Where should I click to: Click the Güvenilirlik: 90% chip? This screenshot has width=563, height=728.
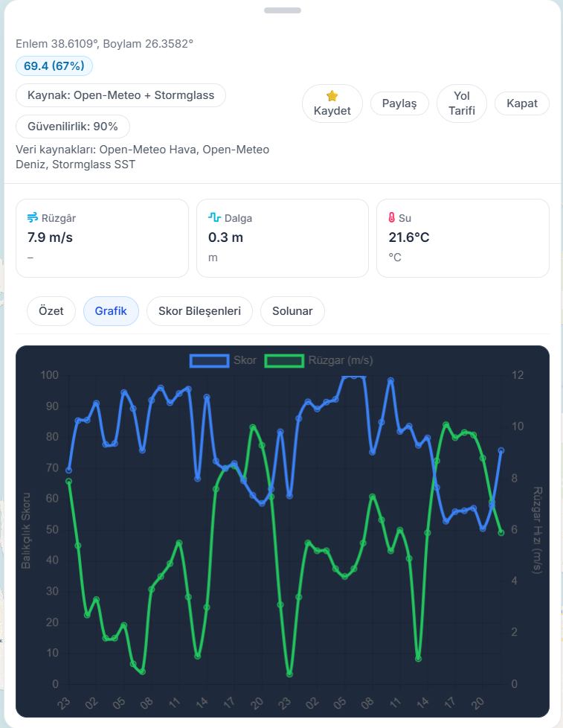tap(72, 126)
